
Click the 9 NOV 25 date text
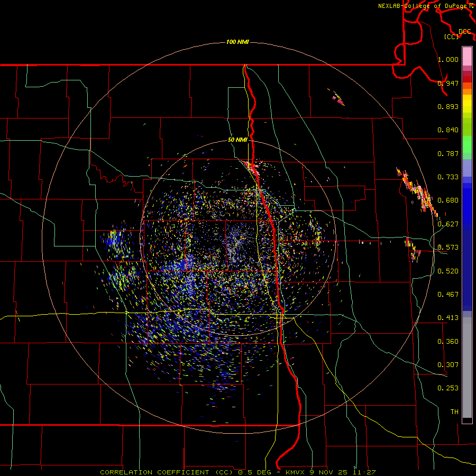tap(329, 472)
